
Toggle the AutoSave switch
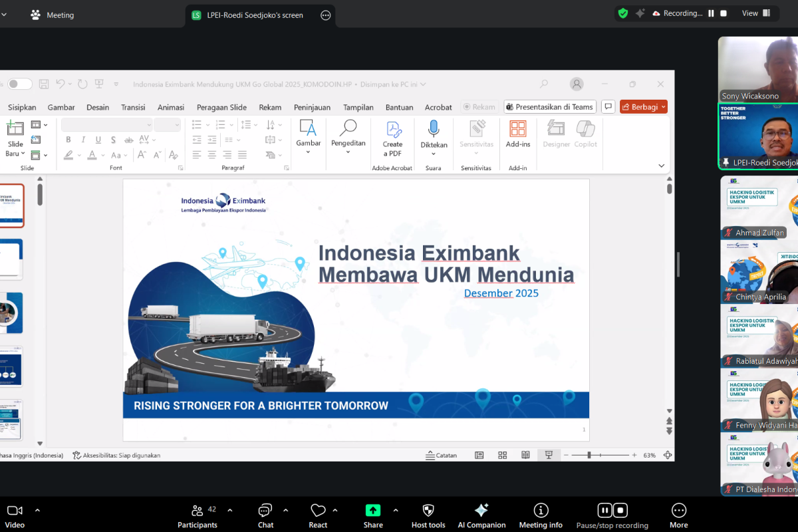click(19, 84)
